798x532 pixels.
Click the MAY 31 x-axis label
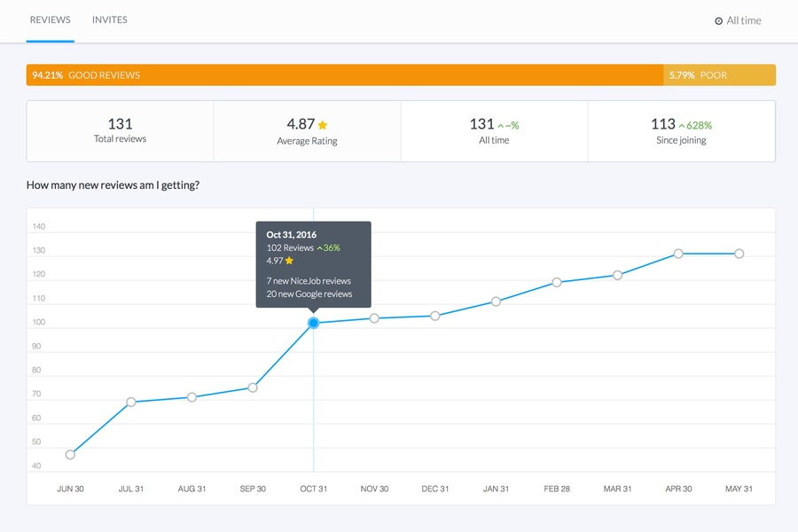739,489
